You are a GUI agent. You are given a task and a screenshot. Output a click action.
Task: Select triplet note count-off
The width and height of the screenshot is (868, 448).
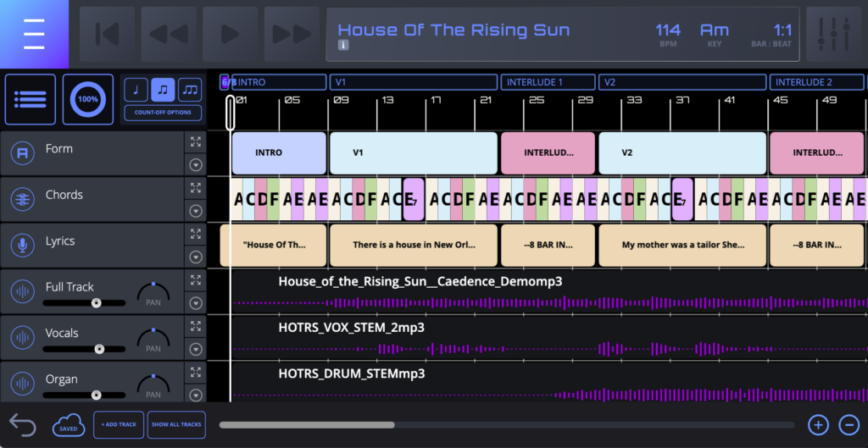(x=190, y=90)
